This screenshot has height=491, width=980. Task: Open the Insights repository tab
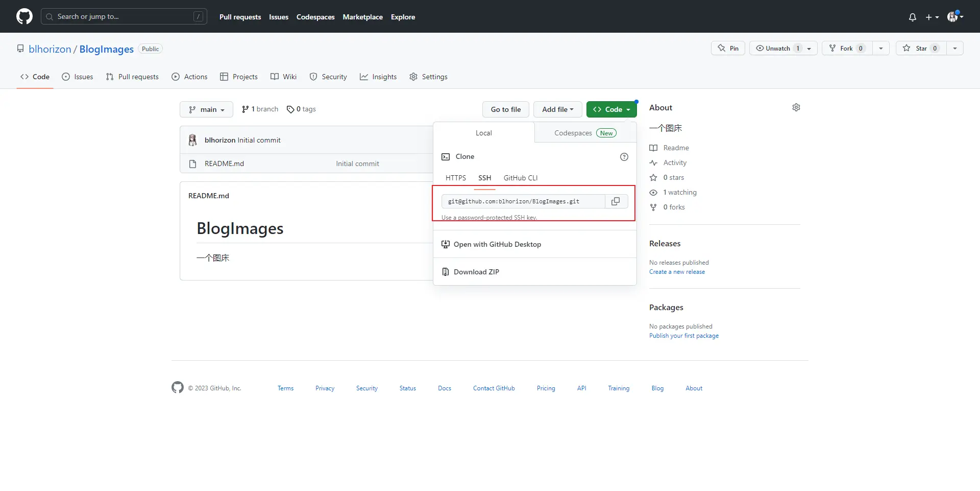[x=378, y=77]
